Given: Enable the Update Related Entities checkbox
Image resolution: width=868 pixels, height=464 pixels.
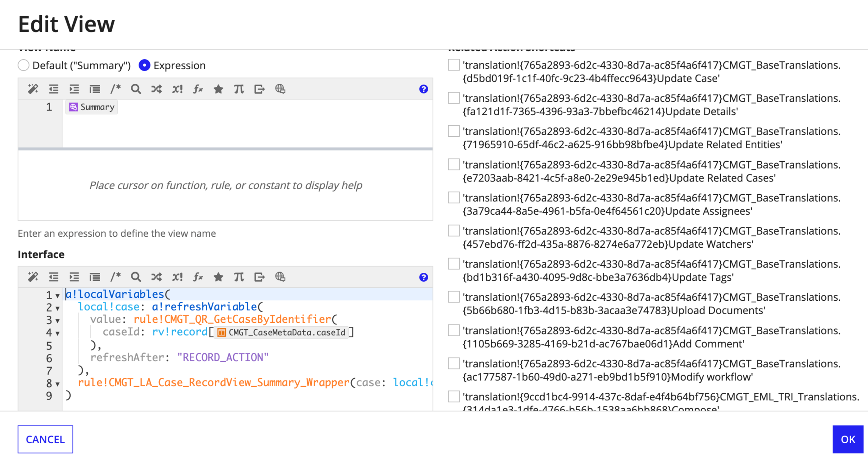Looking at the screenshot, I should click(454, 131).
